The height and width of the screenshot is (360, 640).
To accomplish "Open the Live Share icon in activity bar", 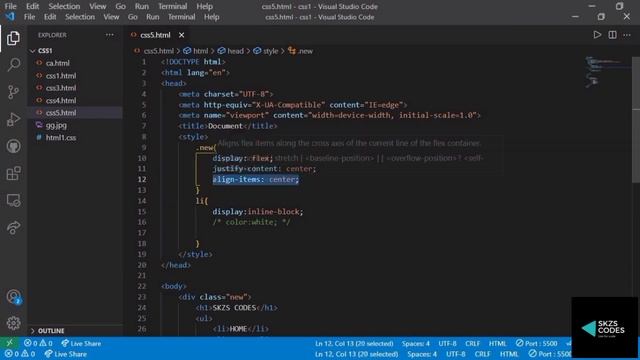I will tap(13, 227).
